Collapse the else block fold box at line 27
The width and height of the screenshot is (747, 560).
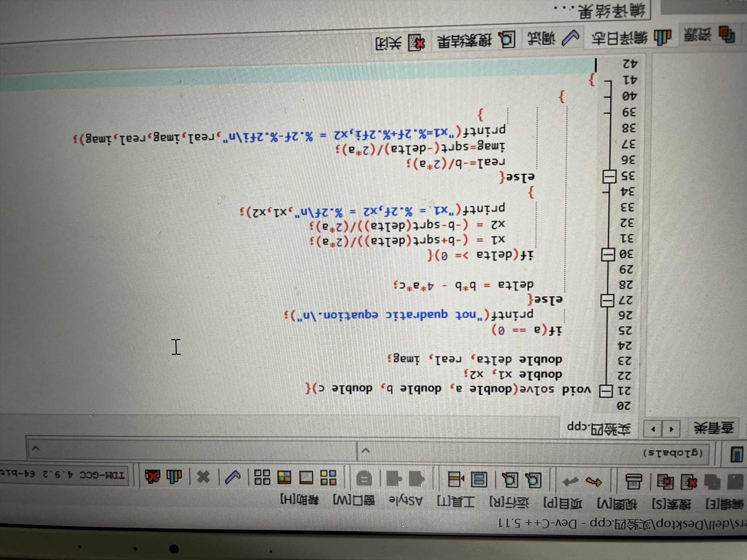tap(607, 301)
